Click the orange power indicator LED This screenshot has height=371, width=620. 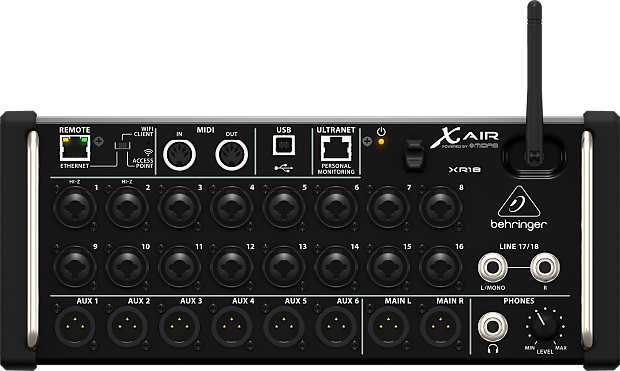click(x=381, y=142)
